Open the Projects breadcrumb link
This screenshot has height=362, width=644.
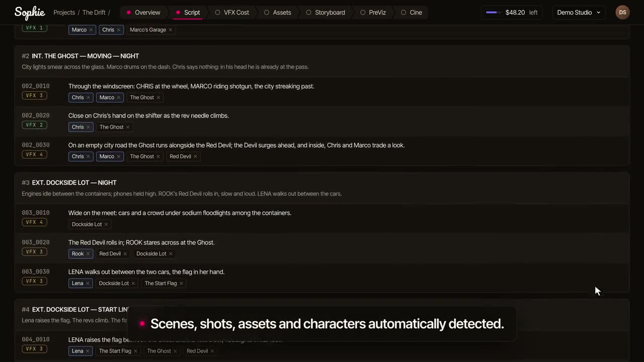[x=64, y=13]
